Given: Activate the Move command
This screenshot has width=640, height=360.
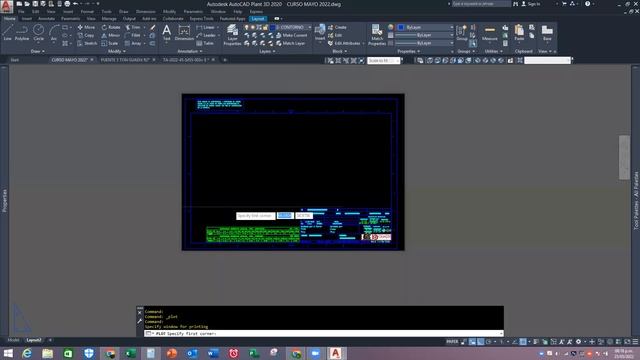Looking at the screenshot, I should coord(86,27).
